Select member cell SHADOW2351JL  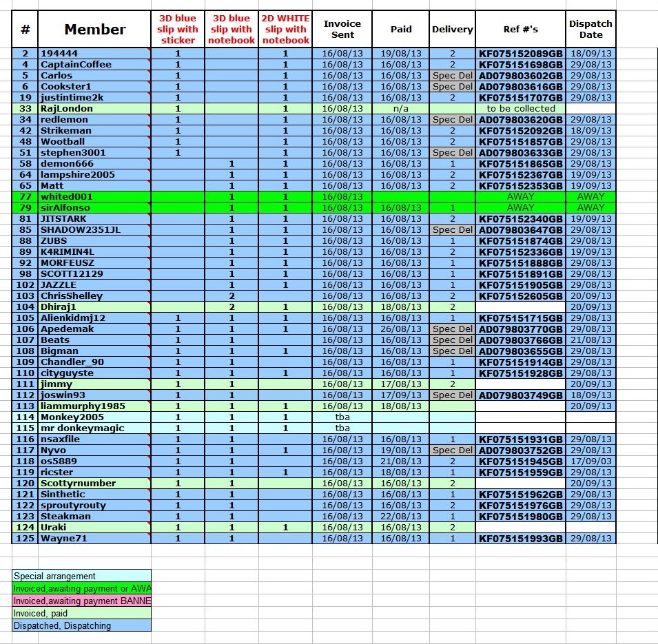94,230
